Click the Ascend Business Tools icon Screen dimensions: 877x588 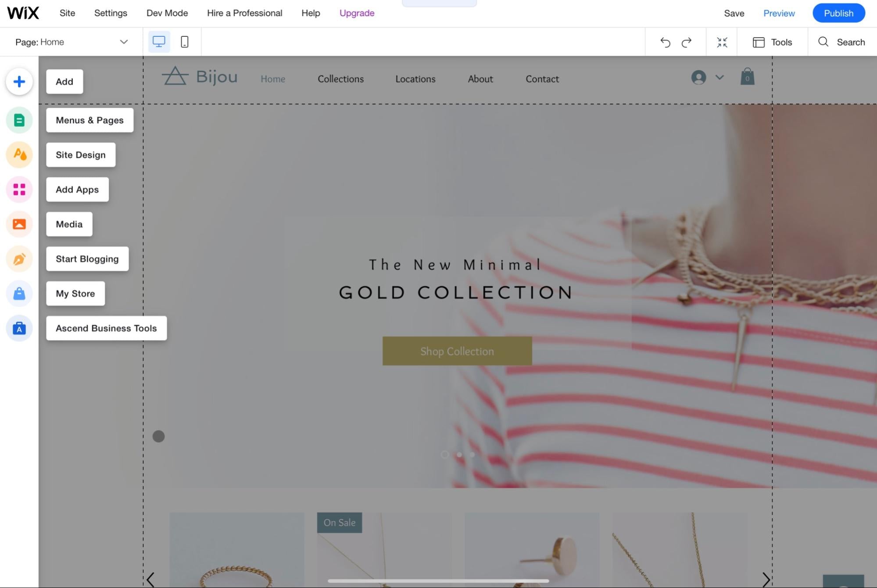point(19,327)
